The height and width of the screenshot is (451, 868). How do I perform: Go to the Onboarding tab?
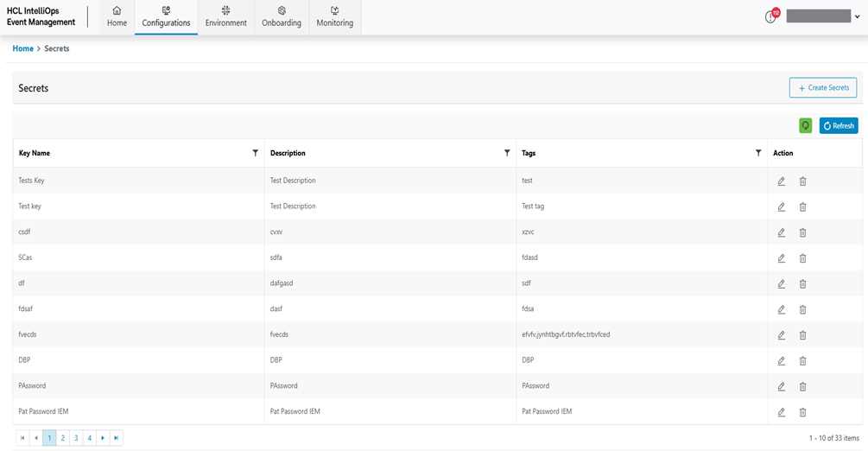point(282,16)
